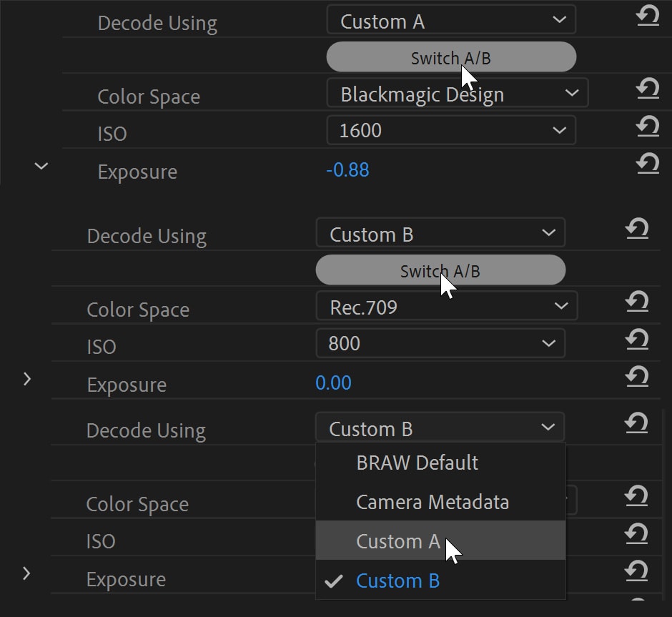This screenshot has height=617, width=672.
Task: Open the Blackmagic Design color space dropdown
Action: [457, 94]
